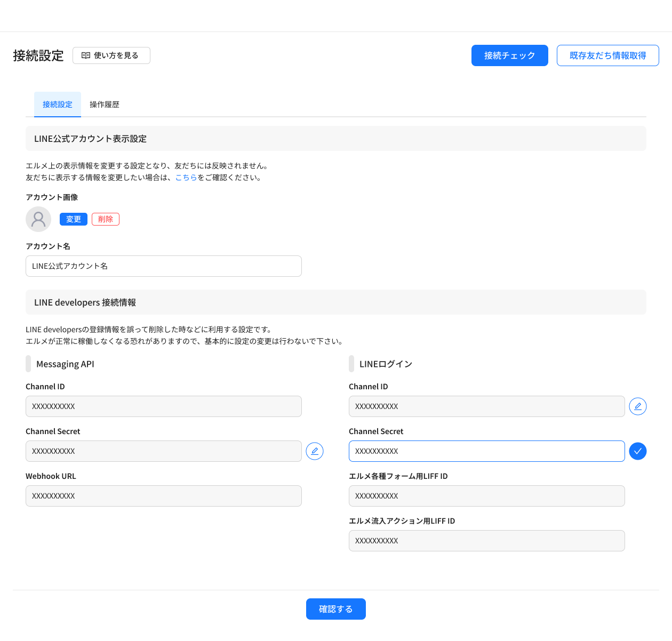
Task: Click the LINE developers 接続情報 section header
Action: tap(336, 302)
